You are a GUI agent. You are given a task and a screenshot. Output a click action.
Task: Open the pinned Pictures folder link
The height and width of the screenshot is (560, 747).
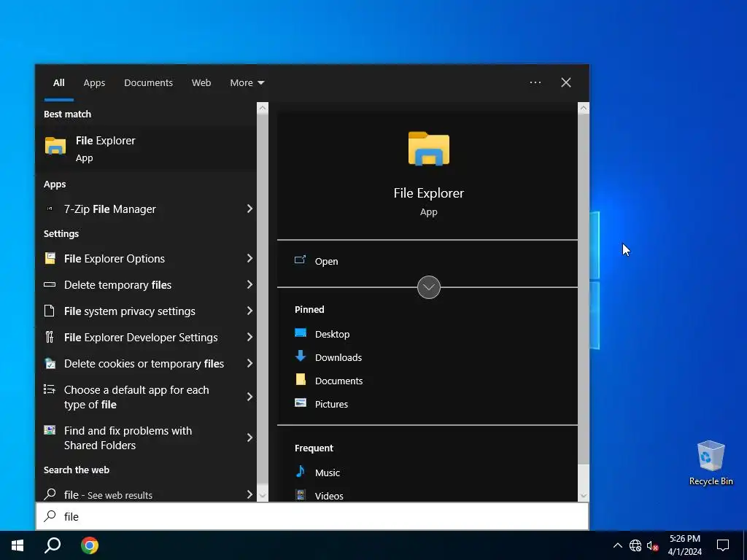[x=331, y=404]
